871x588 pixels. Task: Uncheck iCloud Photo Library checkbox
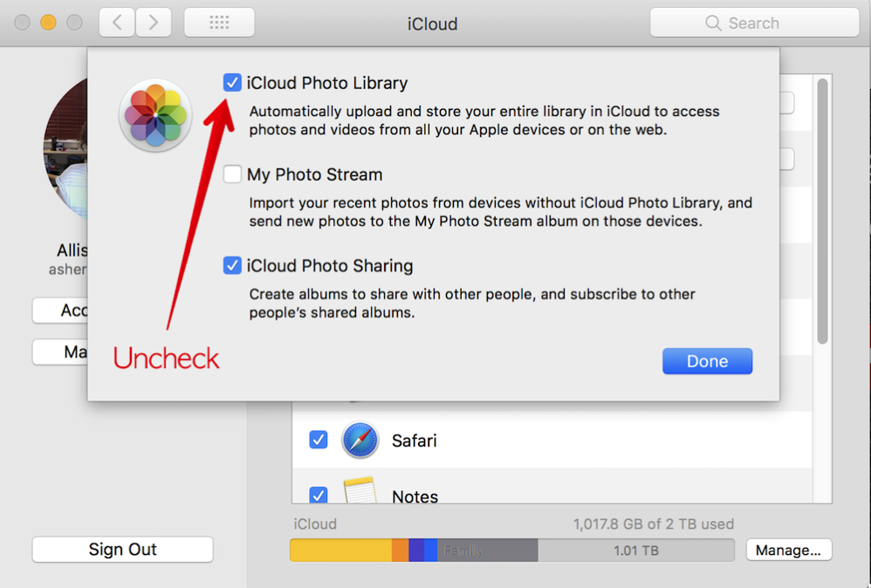(x=232, y=84)
